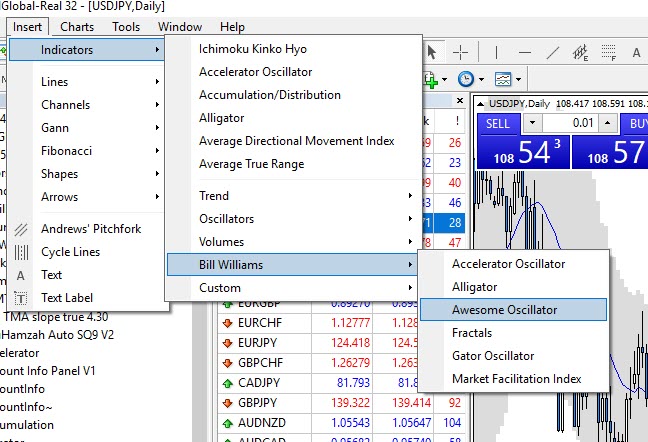Increase trade volume with the up arrow

coord(608,123)
